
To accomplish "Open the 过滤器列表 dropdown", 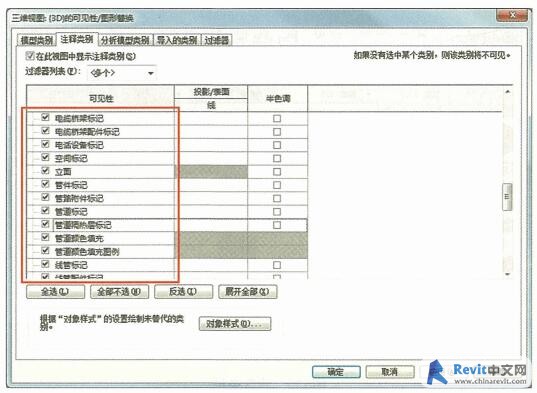I will pyautogui.click(x=122, y=73).
